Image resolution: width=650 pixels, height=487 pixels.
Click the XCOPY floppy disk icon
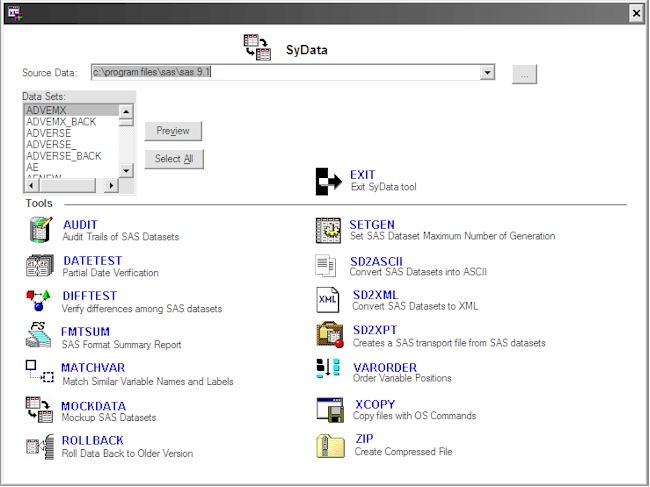(330, 410)
